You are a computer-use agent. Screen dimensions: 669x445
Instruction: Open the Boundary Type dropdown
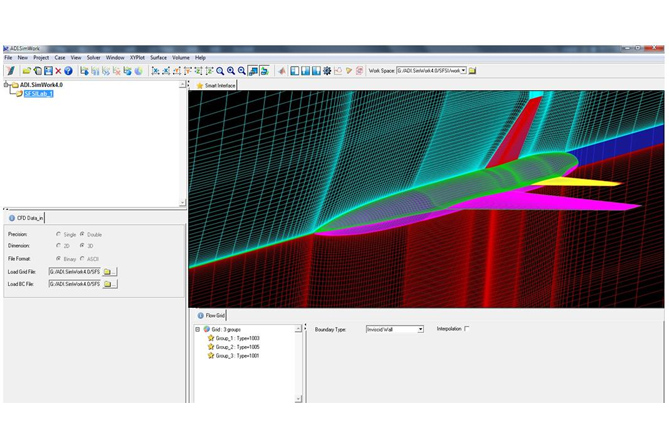(420, 329)
